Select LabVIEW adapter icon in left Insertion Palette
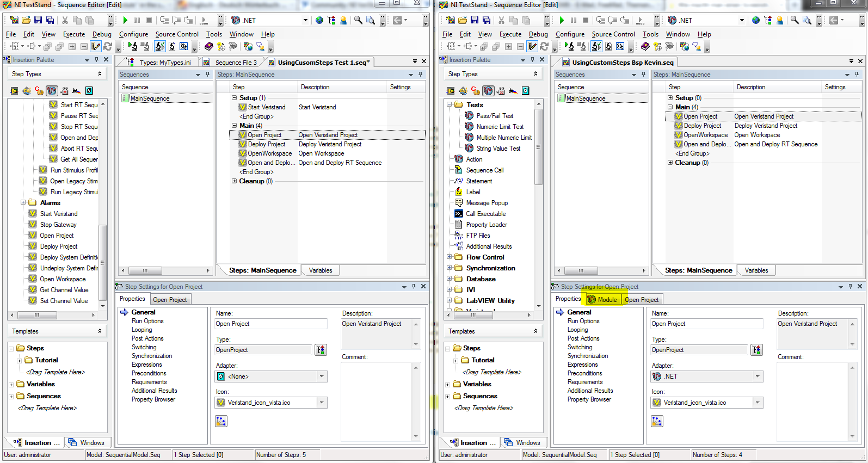868x463 pixels. [x=14, y=91]
